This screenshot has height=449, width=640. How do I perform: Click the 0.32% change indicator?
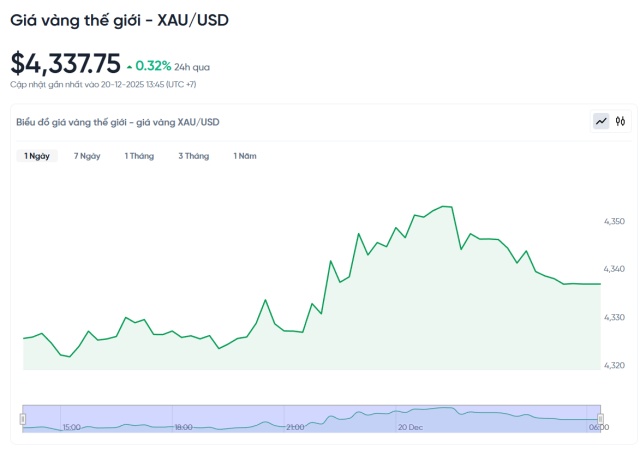pyautogui.click(x=153, y=67)
